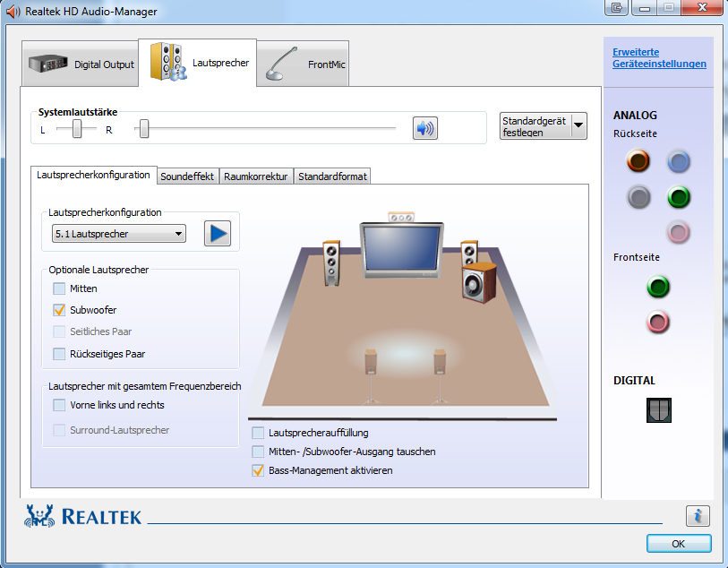This screenshot has height=568, width=728.
Task: Click the rear left speaker on stand
Action: [371, 376]
